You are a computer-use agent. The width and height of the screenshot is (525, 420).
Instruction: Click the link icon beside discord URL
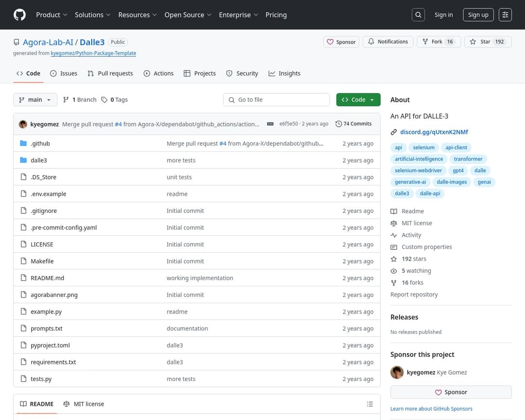pyautogui.click(x=394, y=132)
